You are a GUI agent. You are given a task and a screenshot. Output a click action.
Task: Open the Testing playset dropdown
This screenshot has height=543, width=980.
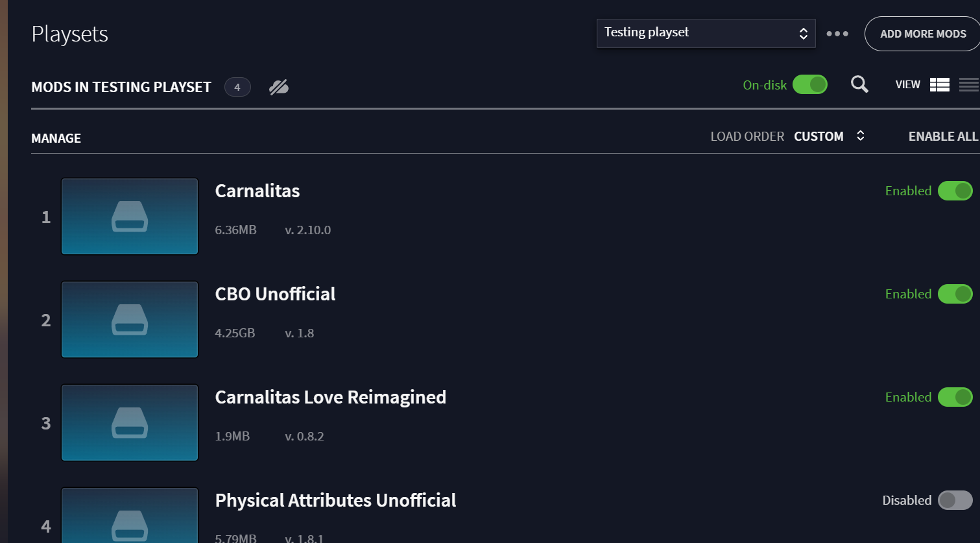tap(706, 33)
